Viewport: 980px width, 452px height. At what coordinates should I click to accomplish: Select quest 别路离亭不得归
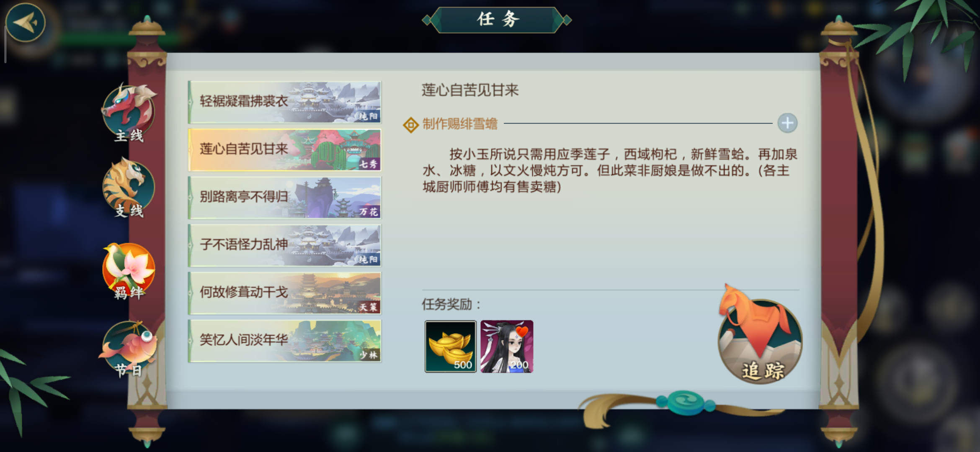(285, 198)
